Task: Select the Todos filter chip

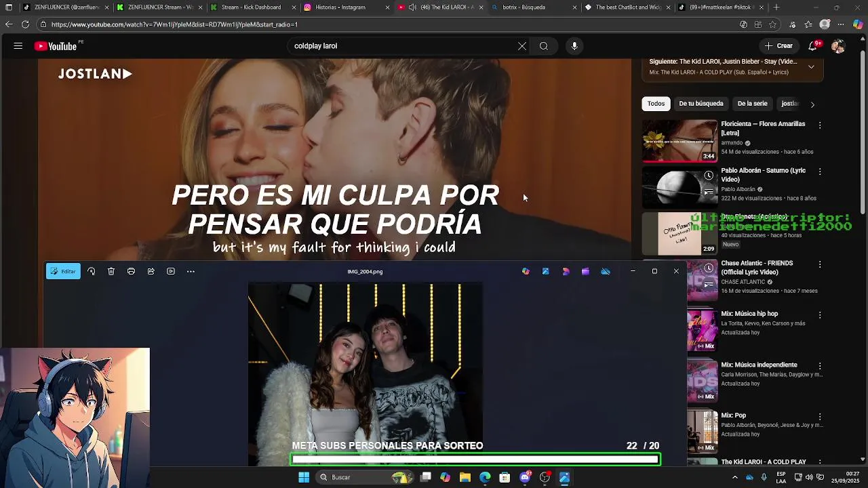Action: (x=656, y=104)
